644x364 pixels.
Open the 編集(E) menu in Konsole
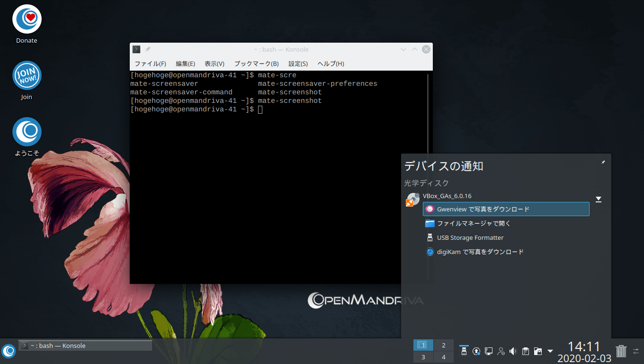point(185,64)
